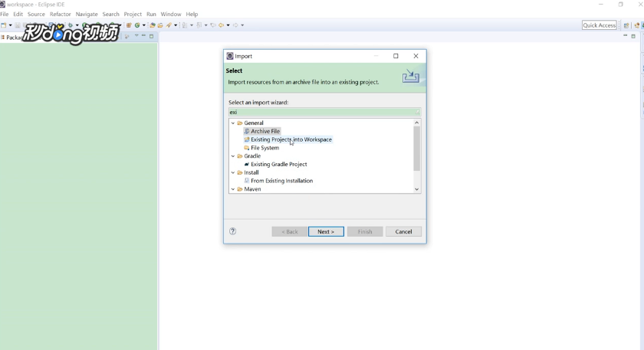This screenshot has width=644, height=350.
Task: Select Existing Gradle Project wizard
Action: (275, 164)
